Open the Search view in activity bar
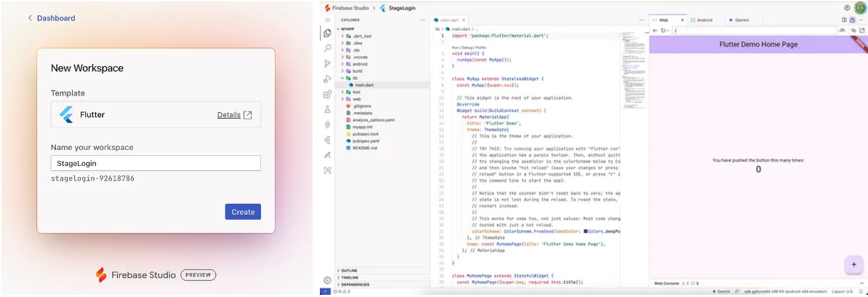This screenshot has width=868, height=297. click(327, 49)
